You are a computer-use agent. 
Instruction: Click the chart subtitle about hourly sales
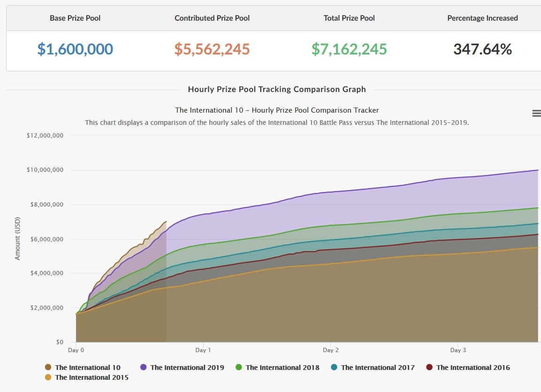point(277,123)
